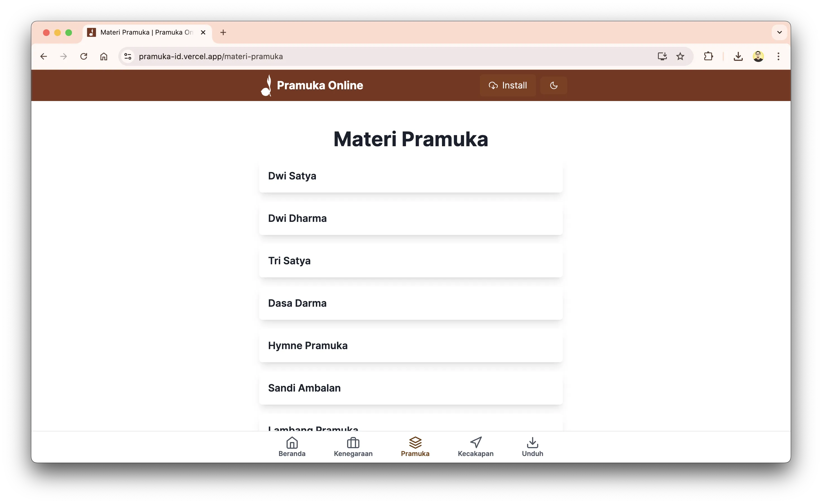Select the Pramuka layers icon
This screenshot has width=822, height=504.
click(x=415, y=442)
